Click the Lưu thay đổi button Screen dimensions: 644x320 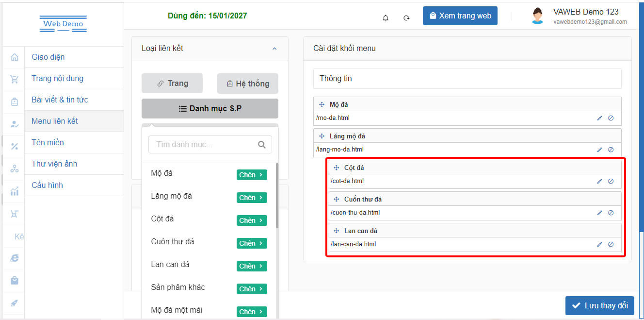(x=599, y=305)
